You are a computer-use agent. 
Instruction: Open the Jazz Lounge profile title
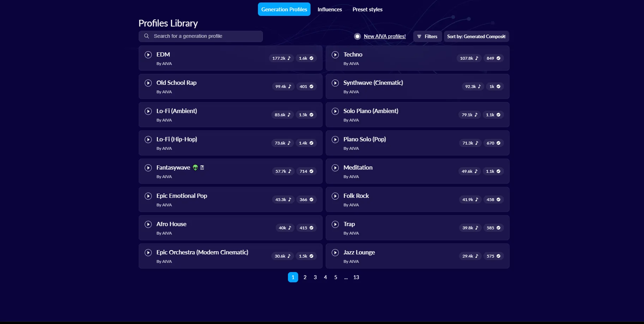[359, 252]
